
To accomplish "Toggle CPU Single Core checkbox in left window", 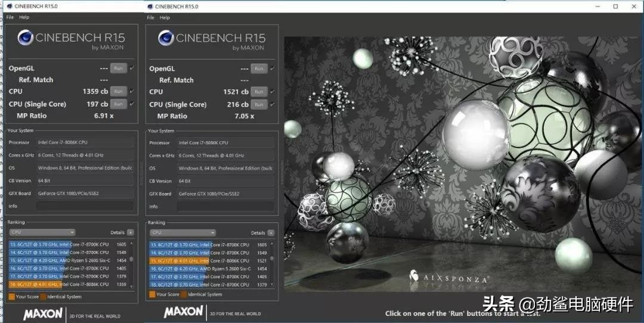I will 132,104.
